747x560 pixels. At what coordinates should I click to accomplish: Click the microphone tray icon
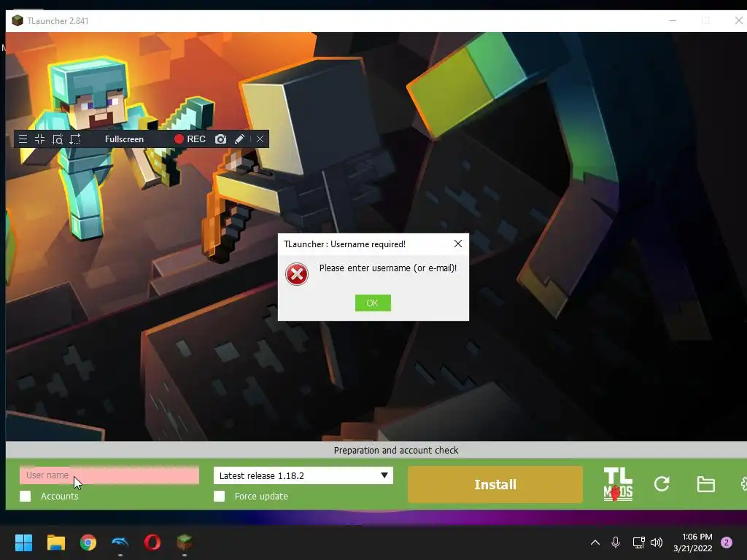click(616, 542)
